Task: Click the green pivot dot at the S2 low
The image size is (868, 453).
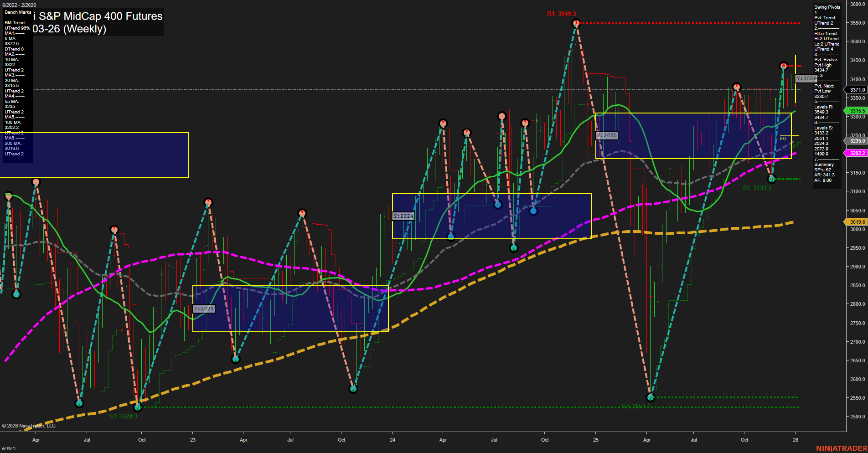Action: 650,397
